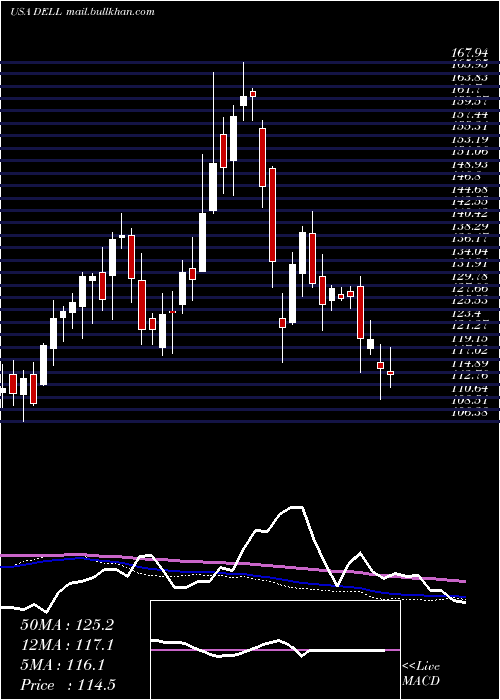Select the 112.76 price axis label

tap(469, 377)
